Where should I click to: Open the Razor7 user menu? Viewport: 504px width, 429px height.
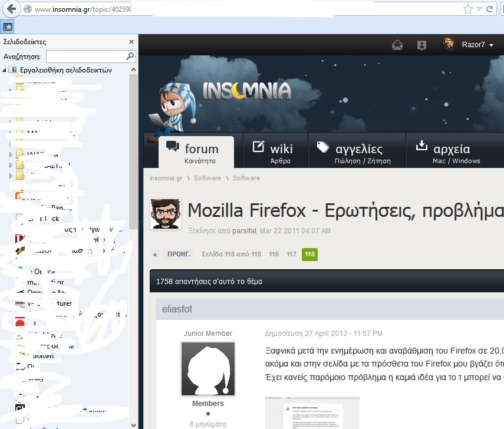(477, 45)
